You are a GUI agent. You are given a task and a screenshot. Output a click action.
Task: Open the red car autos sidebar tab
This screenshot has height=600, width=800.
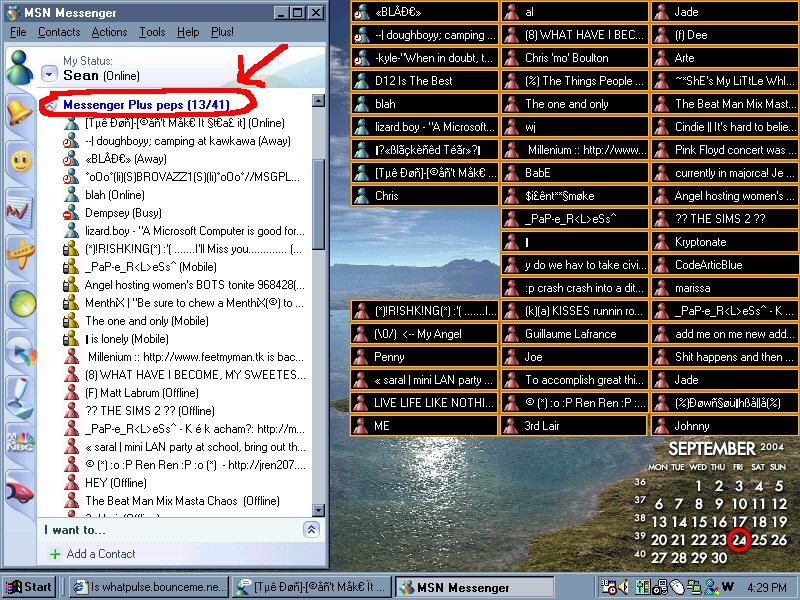(x=19, y=492)
